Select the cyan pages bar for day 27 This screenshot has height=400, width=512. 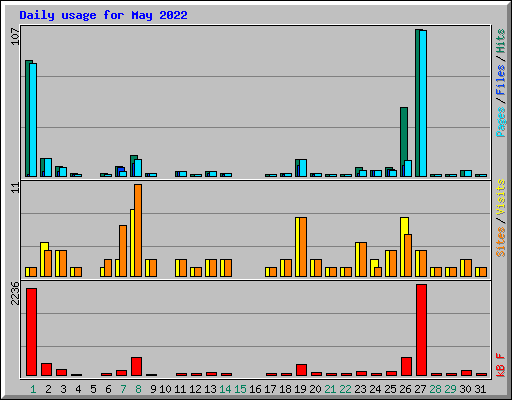(423, 103)
